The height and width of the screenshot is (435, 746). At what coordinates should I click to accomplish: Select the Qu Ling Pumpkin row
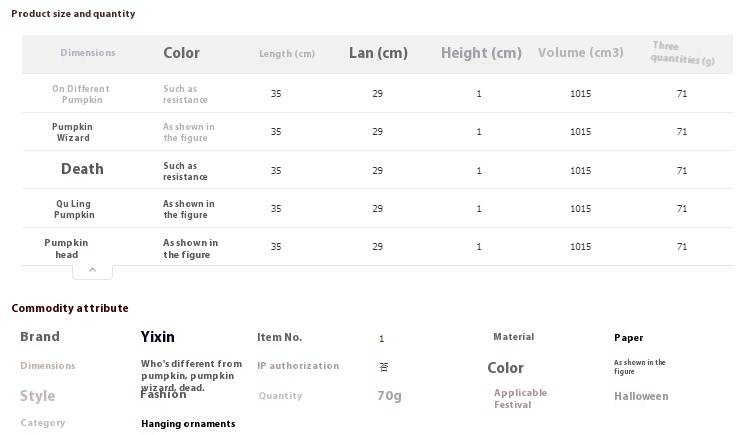(x=377, y=208)
